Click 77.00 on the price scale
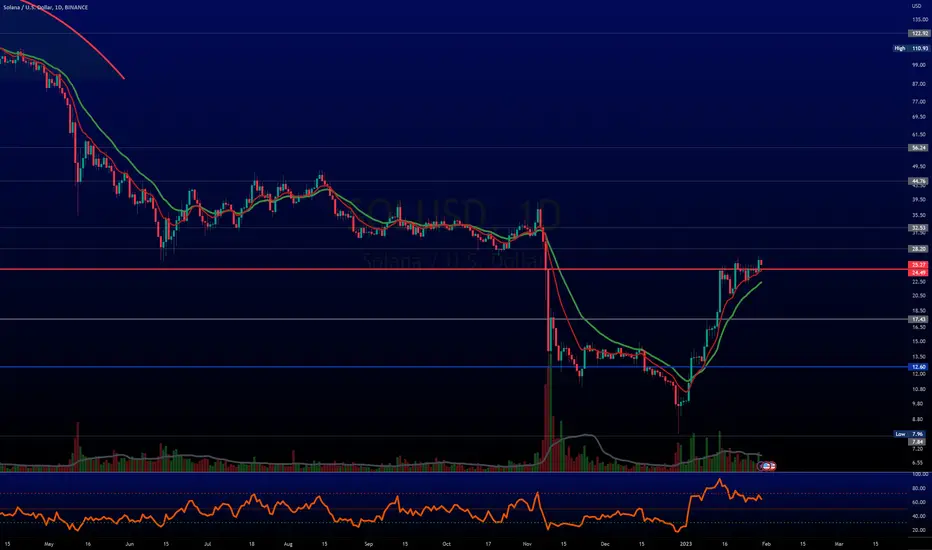 click(920, 102)
